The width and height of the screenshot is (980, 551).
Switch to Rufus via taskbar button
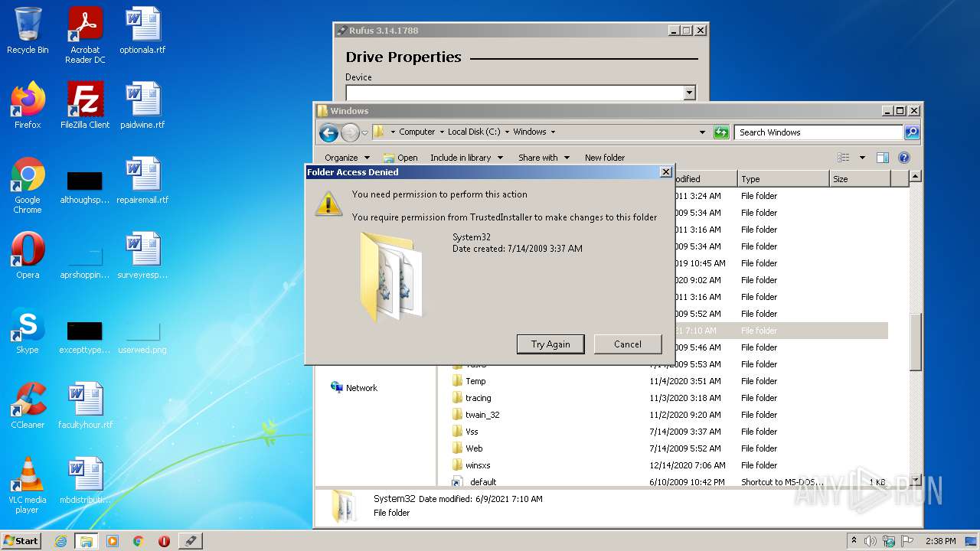coord(190,541)
